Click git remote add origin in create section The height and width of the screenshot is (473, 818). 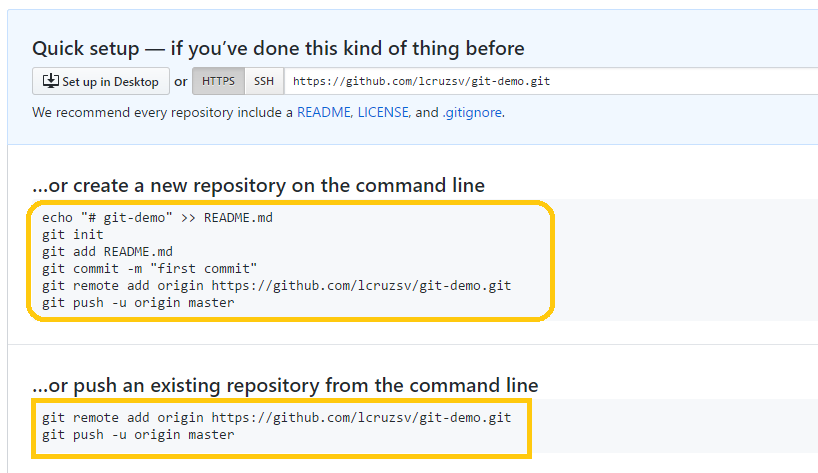pyautogui.click(x=276, y=286)
